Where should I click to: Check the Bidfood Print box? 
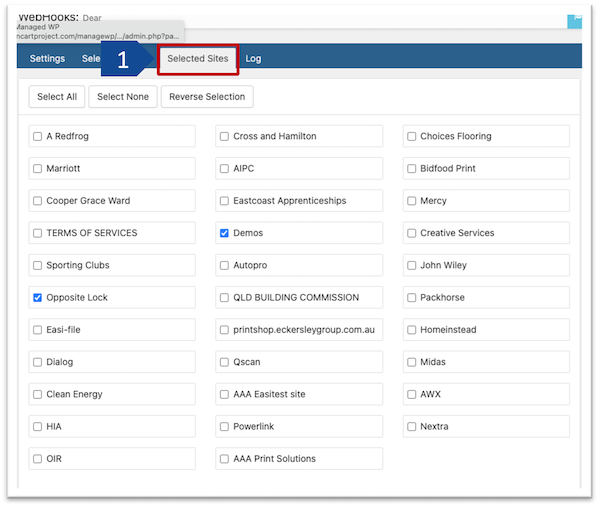(x=412, y=169)
